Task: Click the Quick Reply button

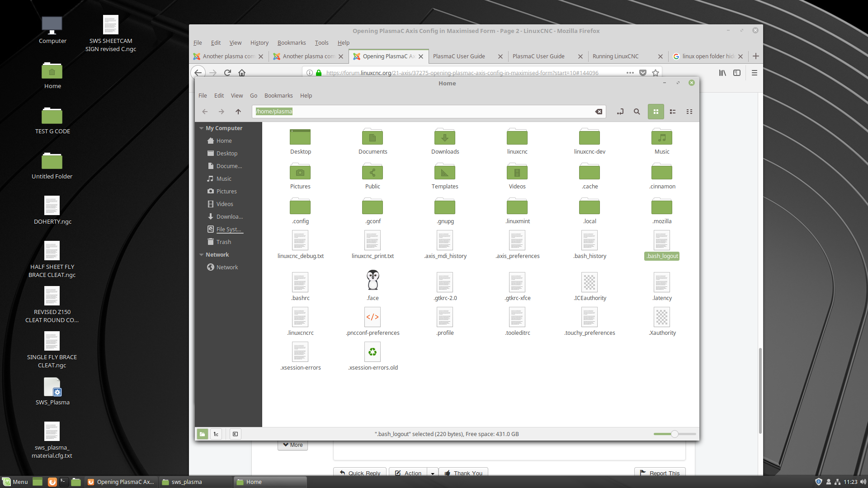Action: [x=360, y=473]
